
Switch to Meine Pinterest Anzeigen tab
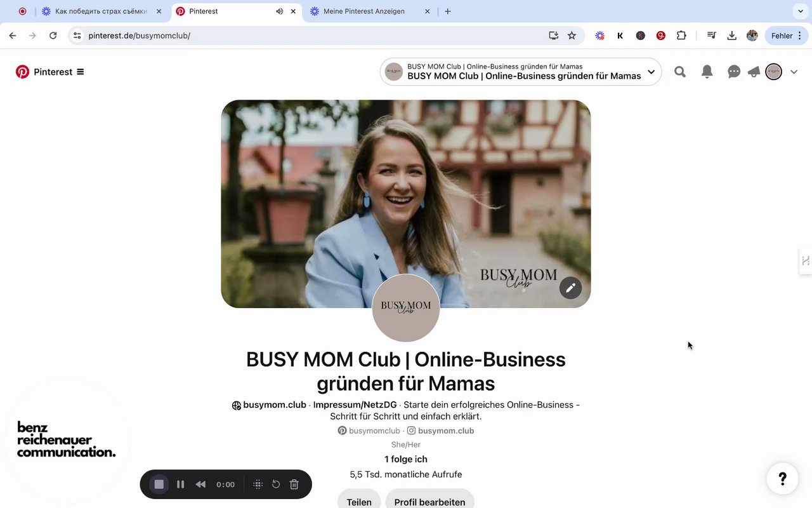pyautogui.click(x=371, y=11)
